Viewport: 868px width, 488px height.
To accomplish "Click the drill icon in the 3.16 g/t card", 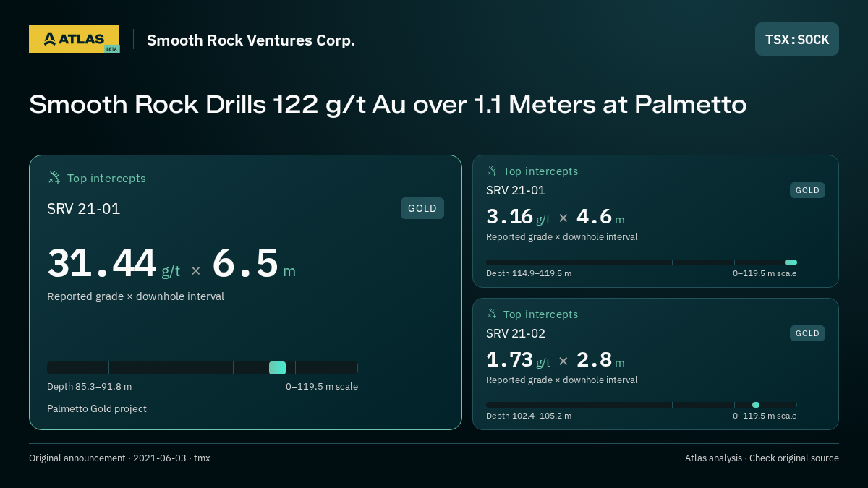I will [492, 171].
